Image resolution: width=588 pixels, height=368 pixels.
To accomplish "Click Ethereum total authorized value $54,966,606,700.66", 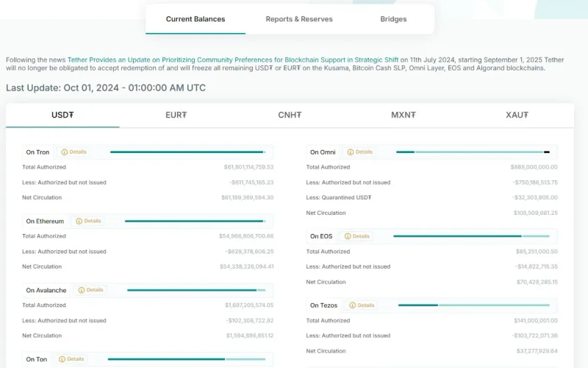I will point(246,236).
